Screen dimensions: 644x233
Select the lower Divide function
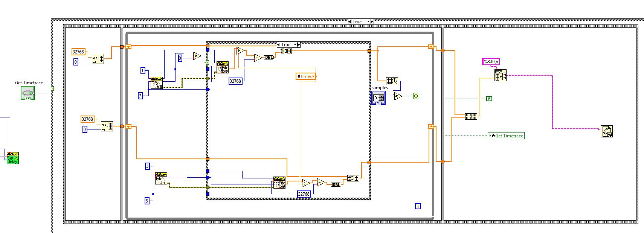[x=306, y=183]
